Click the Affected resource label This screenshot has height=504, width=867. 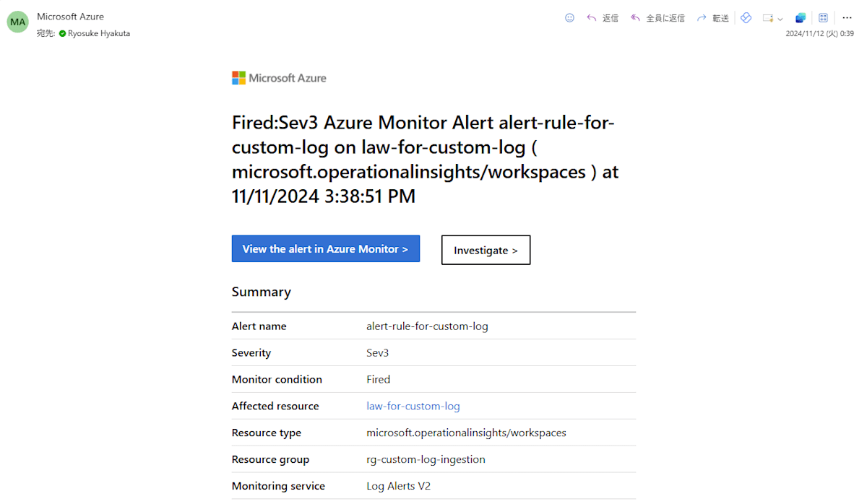(x=275, y=406)
